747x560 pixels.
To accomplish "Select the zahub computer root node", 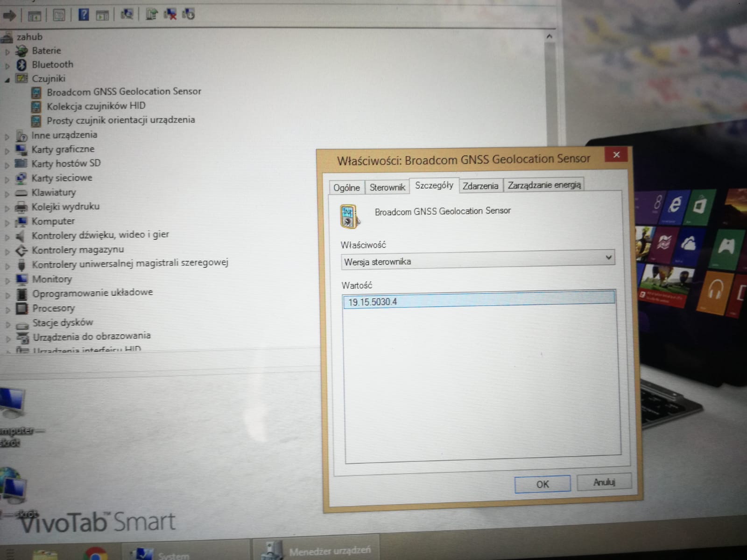I will 29,37.
